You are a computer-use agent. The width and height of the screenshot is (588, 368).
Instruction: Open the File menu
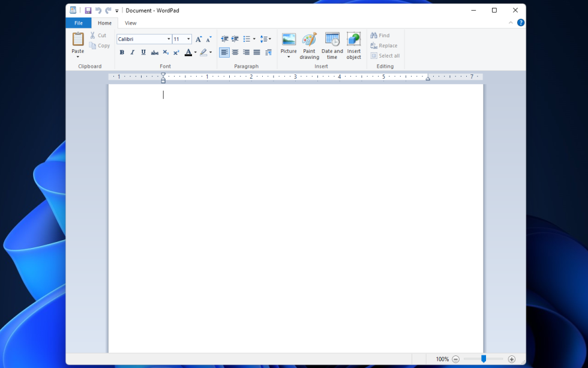tap(78, 22)
